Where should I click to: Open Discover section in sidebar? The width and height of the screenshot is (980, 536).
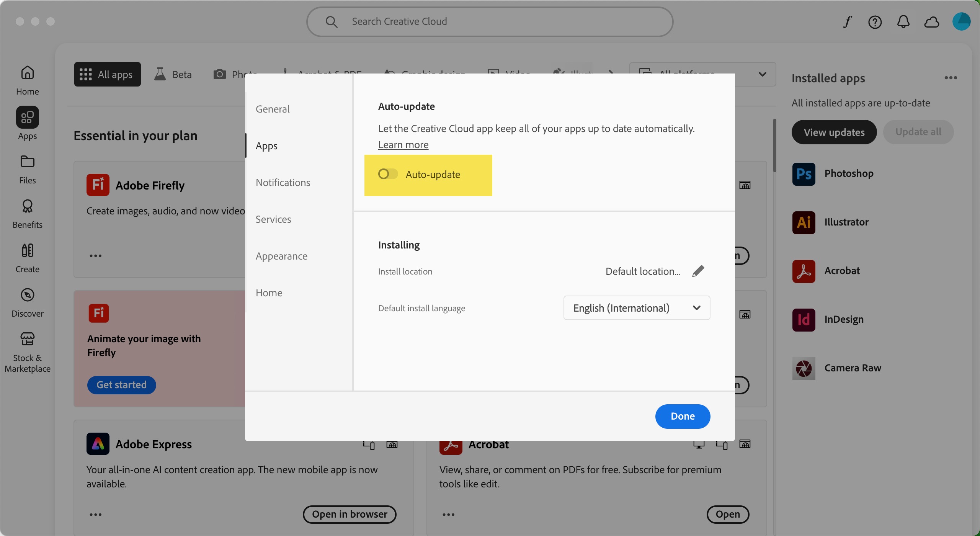pyautogui.click(x=27, y=302)
